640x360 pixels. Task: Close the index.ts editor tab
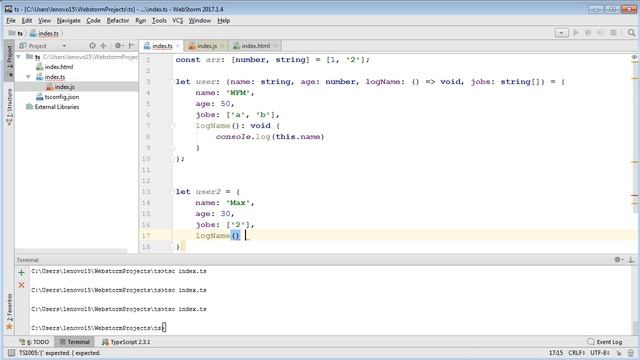pos(178,46)
